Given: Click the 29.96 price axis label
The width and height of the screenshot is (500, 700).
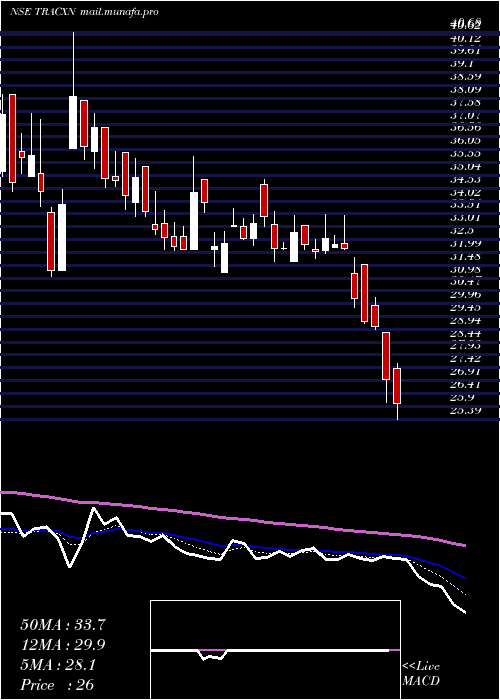Looking at the screenshot, I should pyautogui.click(x=465, y=295).
